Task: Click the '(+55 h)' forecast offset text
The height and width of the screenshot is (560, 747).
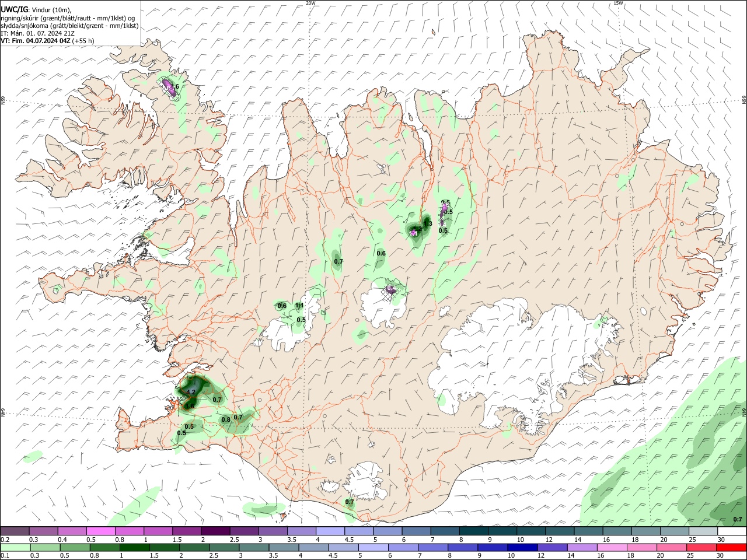Action: [83, 41]
